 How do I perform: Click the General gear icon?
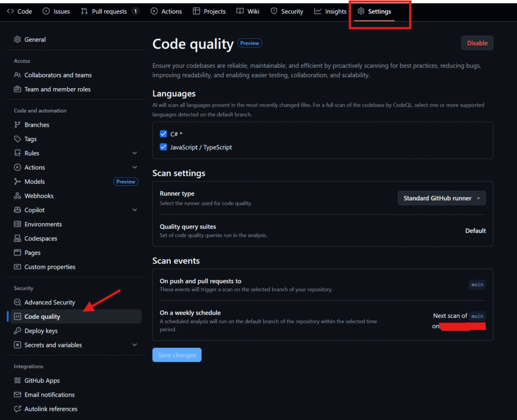coord(18,40)
